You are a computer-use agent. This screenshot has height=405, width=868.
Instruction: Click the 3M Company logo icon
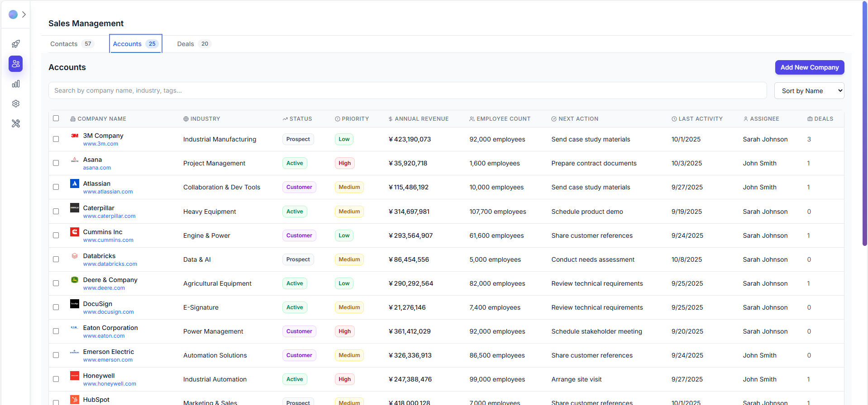pyautogui.click(x=75, y=136)
